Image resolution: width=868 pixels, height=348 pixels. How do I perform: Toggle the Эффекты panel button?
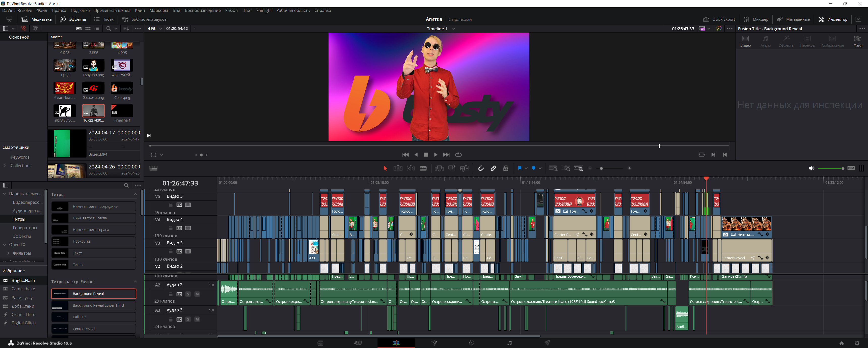coord(73,19)
